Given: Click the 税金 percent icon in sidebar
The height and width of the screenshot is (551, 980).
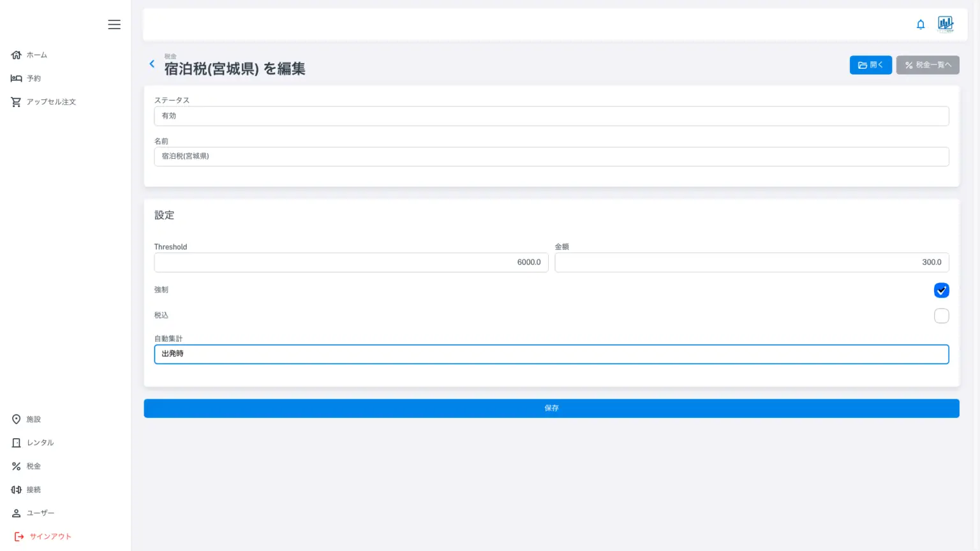Looking at the screenshot, I should tap(17, 466).
